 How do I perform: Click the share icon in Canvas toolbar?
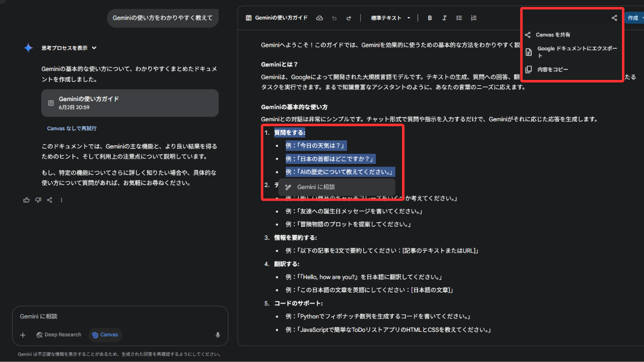(614, 18)
